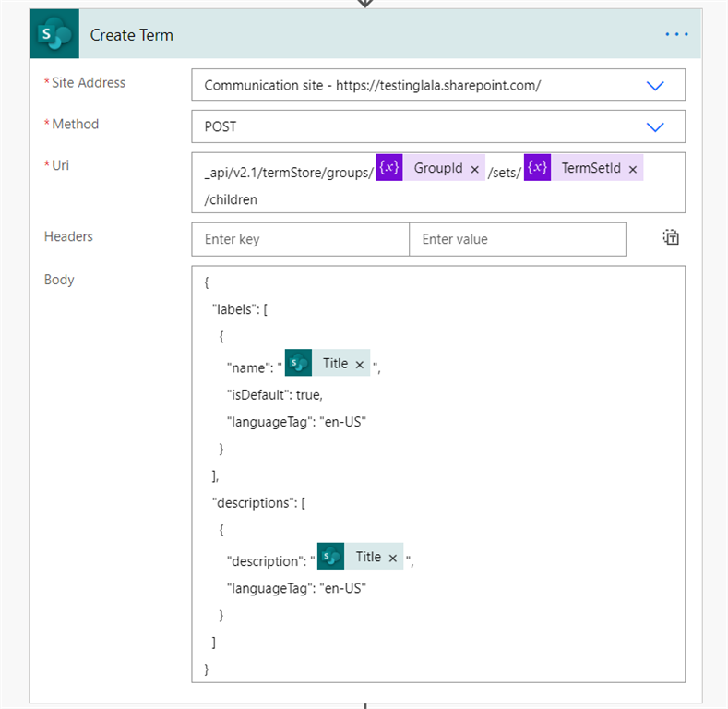Click the "descriptions": [ line in Body

coord(258,503)
